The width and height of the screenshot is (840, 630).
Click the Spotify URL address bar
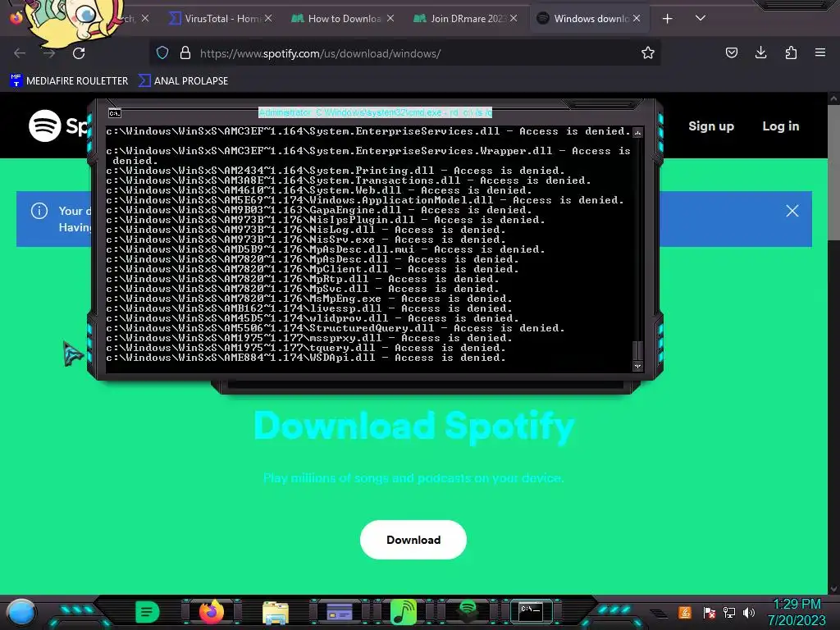click(407, 53)
